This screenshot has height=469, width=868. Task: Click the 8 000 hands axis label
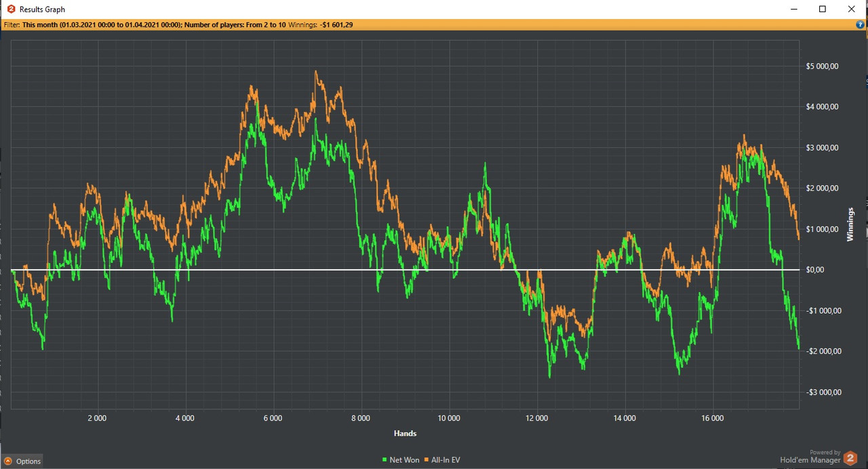click(361, 418)
